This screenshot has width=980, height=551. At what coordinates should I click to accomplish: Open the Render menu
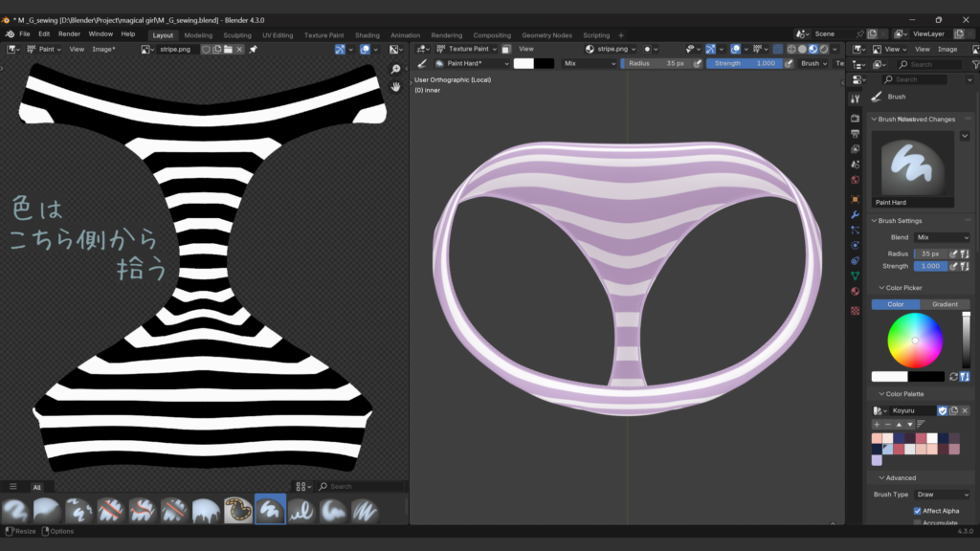[x=69, y=33]
